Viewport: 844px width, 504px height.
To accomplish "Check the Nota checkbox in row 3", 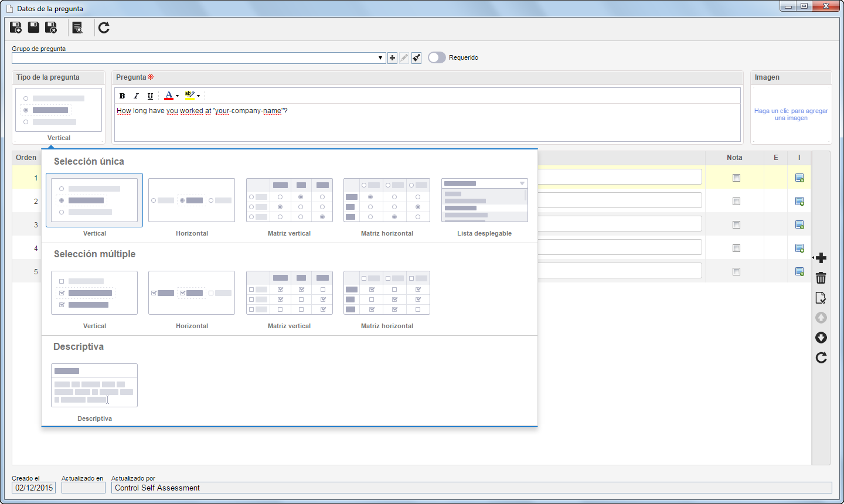I will pos(736,224).
